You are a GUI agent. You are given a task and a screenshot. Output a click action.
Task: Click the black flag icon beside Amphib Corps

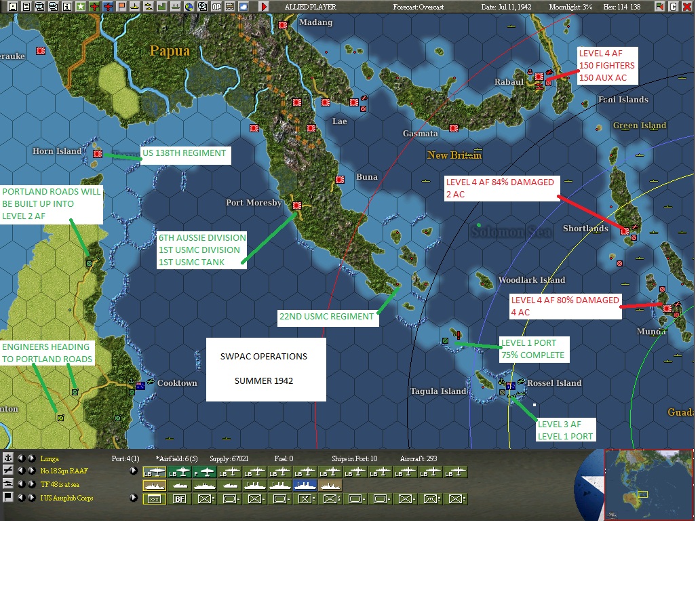point(8,497)
